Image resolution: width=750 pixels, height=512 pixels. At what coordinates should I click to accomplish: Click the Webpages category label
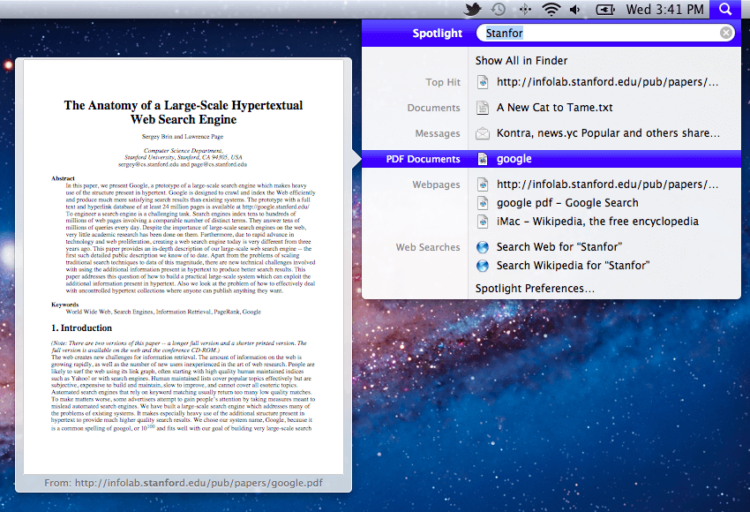click(x=436, y=185)
